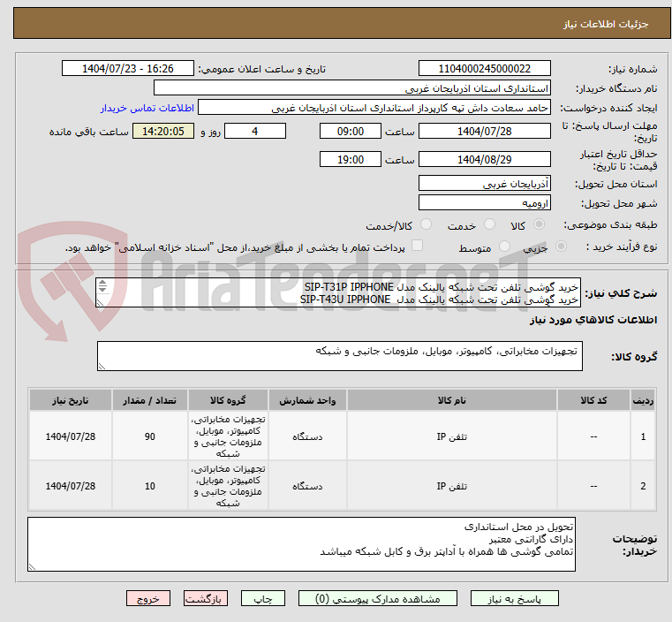Click quantity 90 in row 1

(x=149, y=436)
